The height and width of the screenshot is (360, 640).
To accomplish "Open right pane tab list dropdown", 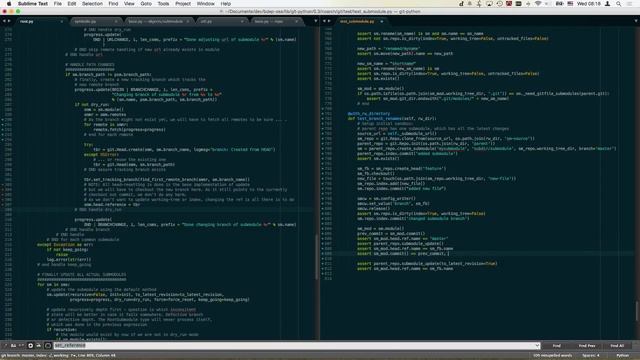I will 636,21.
